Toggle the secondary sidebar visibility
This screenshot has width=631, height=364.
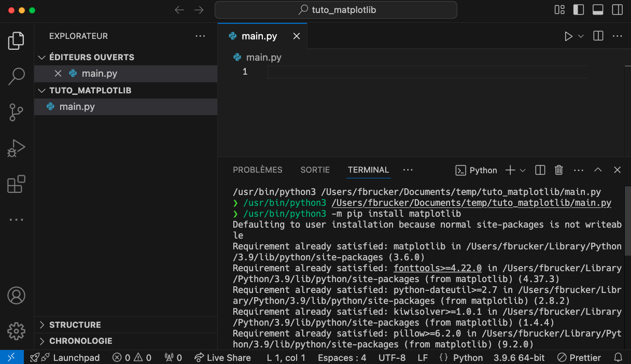(x=617, y=10)
